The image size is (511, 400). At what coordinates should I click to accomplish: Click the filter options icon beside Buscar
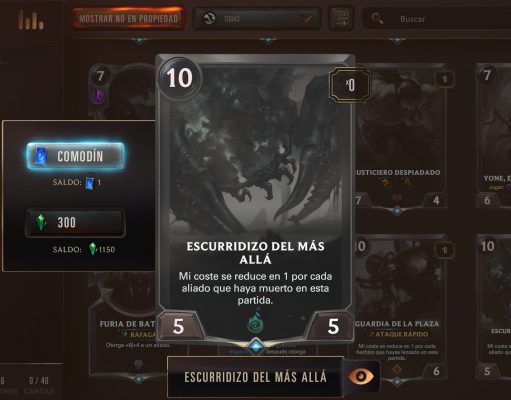341,18
